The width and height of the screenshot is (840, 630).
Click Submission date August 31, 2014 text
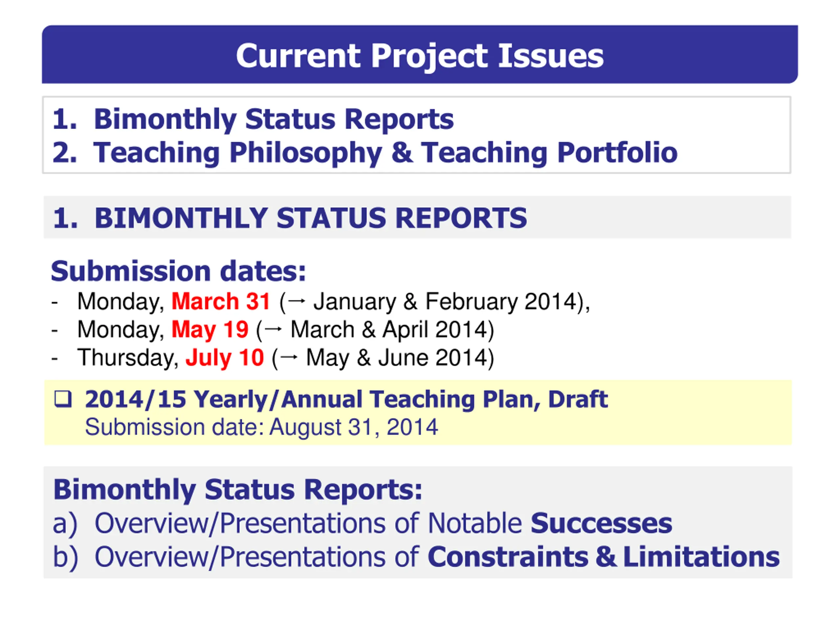261,427
